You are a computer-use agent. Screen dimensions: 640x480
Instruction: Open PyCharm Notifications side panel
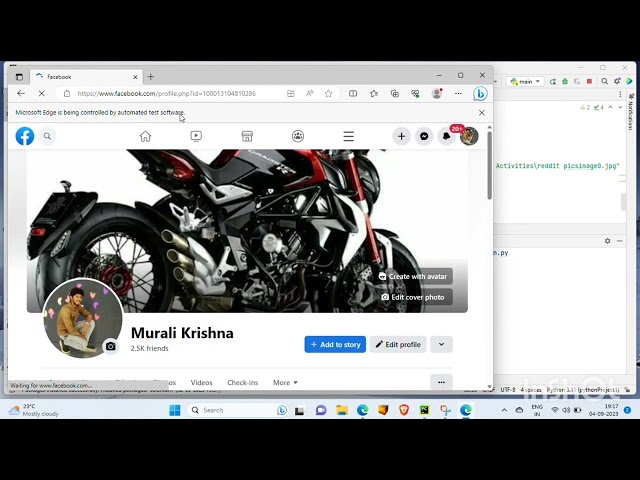click(631, 112)
